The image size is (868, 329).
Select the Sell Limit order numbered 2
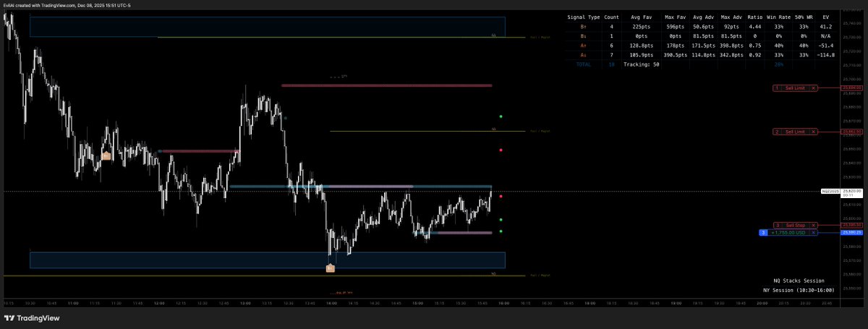(795, 132)
